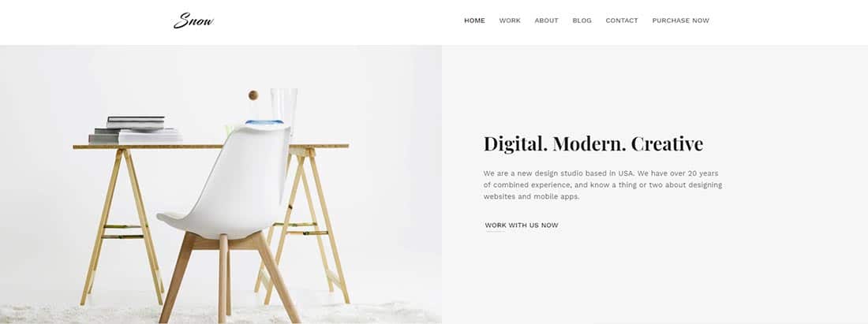The width and height of the screenshot is (868, 324).
Task: Click the WORK WITH US NOW link
Action: tap(522, 225)
